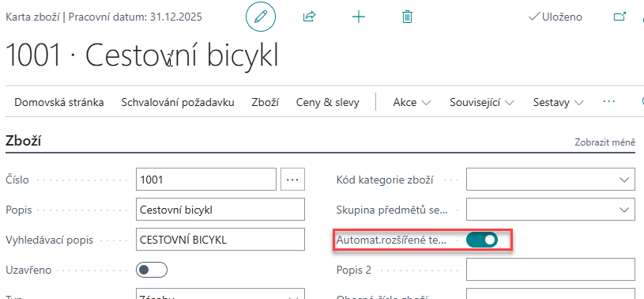Open card in new window icon
Image resolution: width=644 pixels, height=299 pixels.
(x=620, y=17)
